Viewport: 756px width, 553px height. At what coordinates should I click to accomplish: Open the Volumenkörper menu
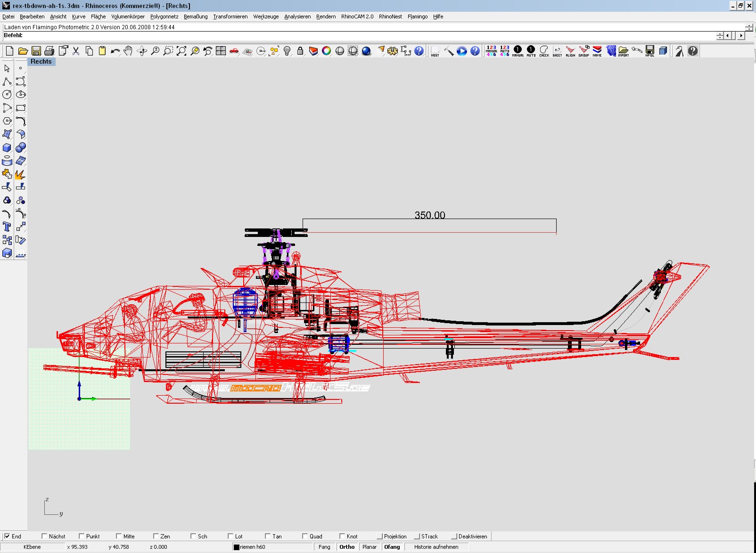128,16
